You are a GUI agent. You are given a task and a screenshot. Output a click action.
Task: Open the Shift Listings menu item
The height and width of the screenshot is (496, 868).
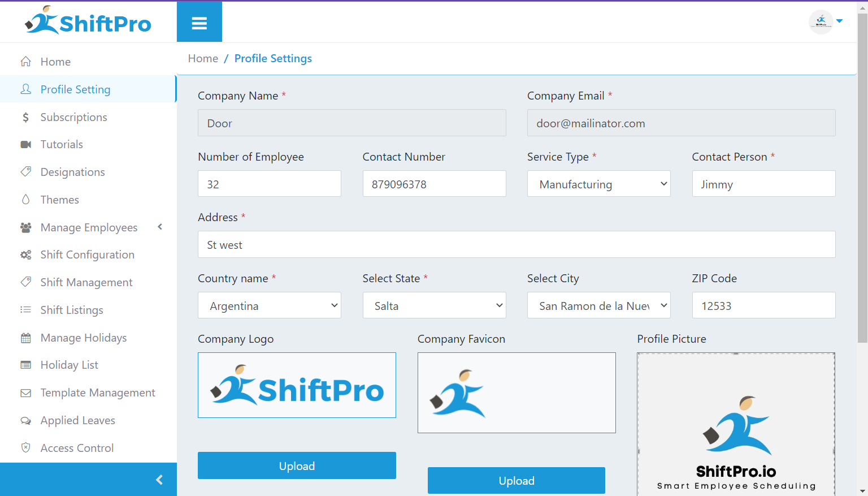72,310
